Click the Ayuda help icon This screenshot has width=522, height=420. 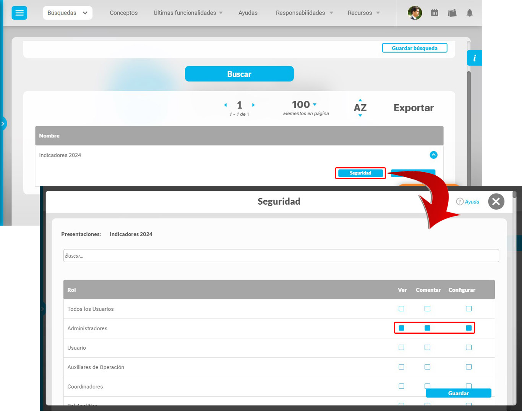(x=460, y=202)
